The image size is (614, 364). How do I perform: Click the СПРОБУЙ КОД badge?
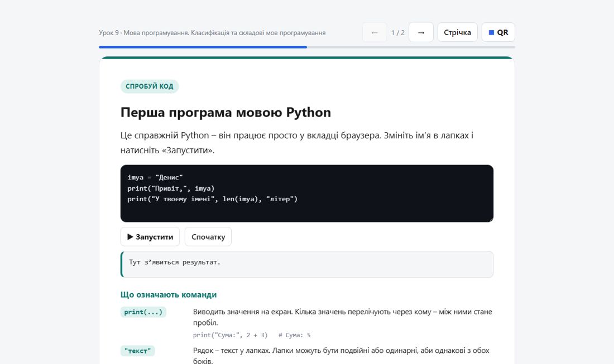(150, 86)
